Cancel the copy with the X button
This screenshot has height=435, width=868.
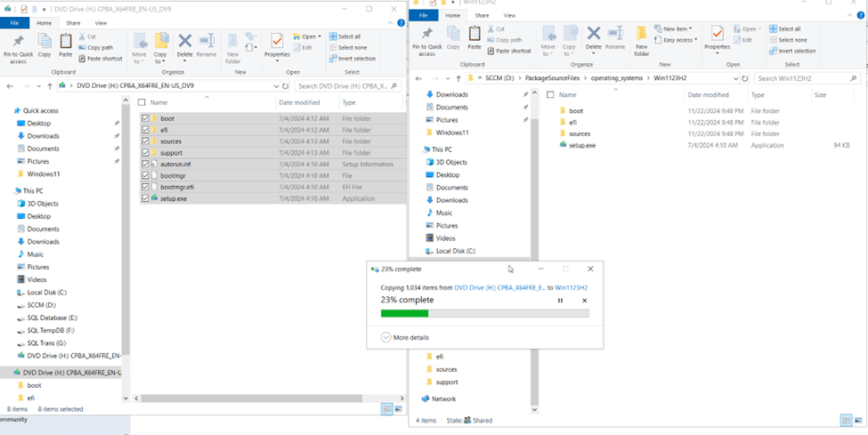[x=585, y=301]
